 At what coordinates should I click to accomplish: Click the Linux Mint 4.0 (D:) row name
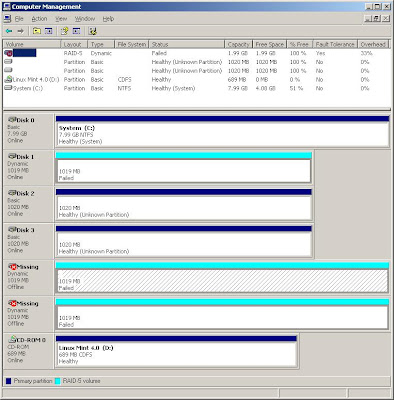point(36,79)
